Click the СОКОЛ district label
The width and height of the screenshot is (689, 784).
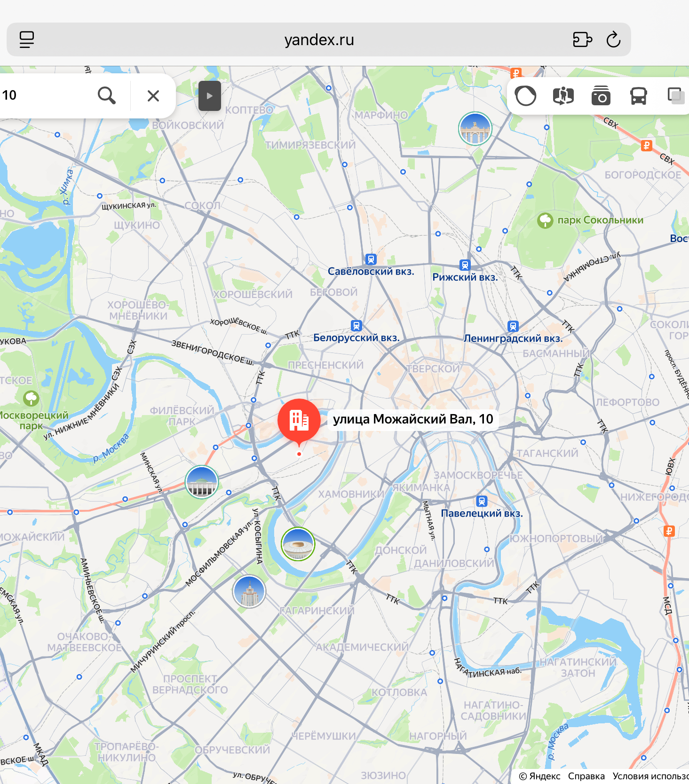click(x=202, y=205)
